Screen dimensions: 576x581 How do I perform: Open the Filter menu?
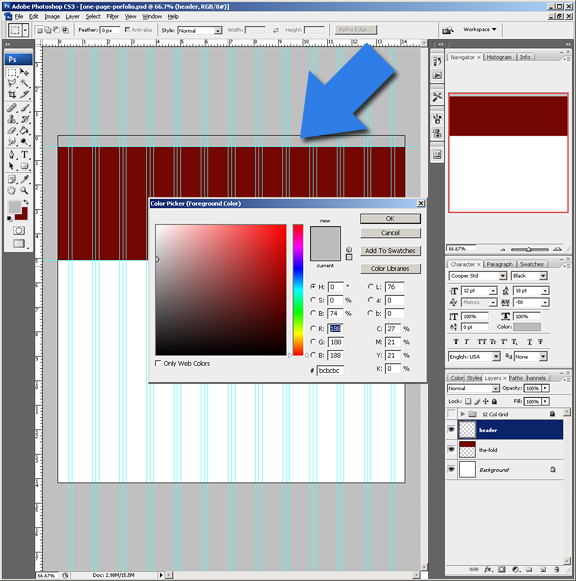click(113, 17)
